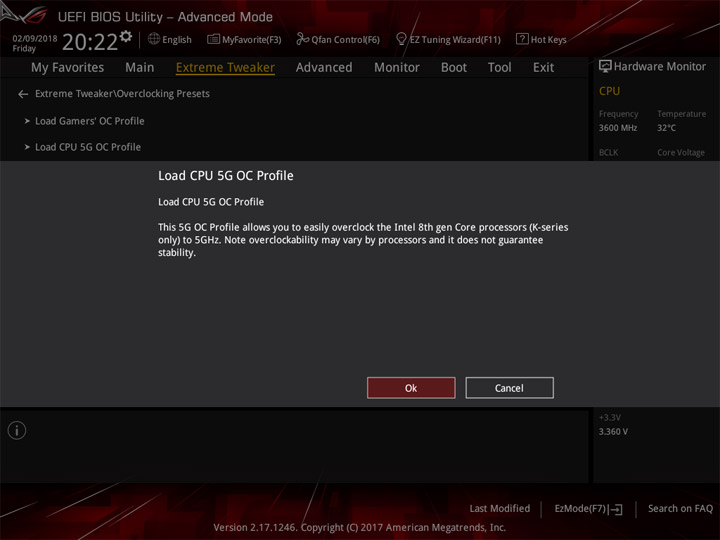Click the 02/09/2018 date text

tap(35, 39)
